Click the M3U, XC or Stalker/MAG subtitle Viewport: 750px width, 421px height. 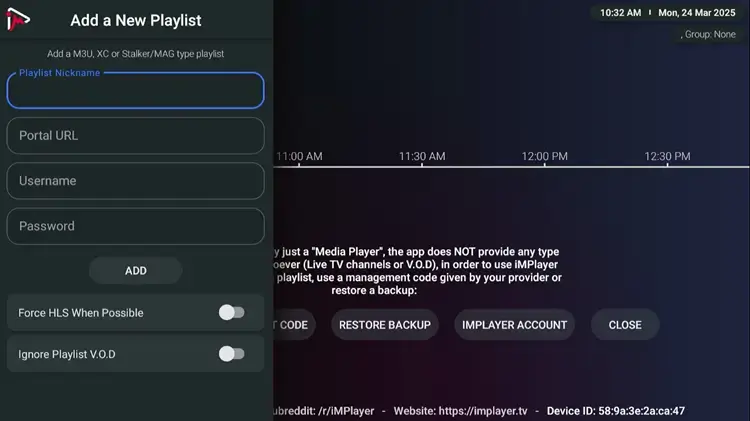(x=135, y=54)
